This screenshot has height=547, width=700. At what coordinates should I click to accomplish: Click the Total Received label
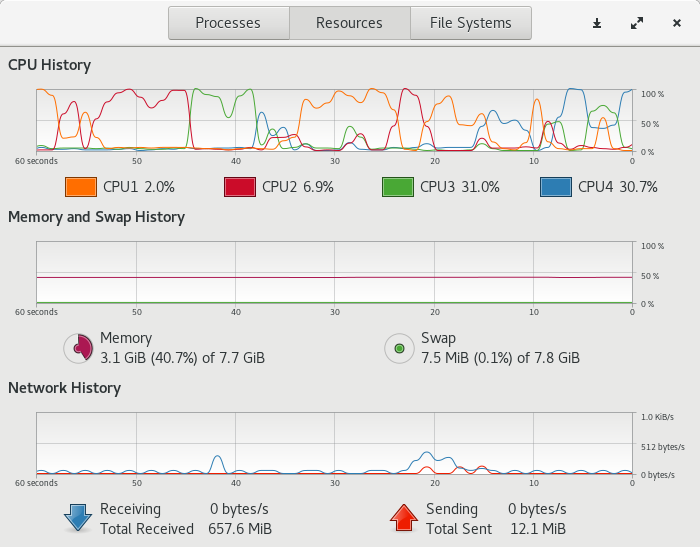[147, 529]
